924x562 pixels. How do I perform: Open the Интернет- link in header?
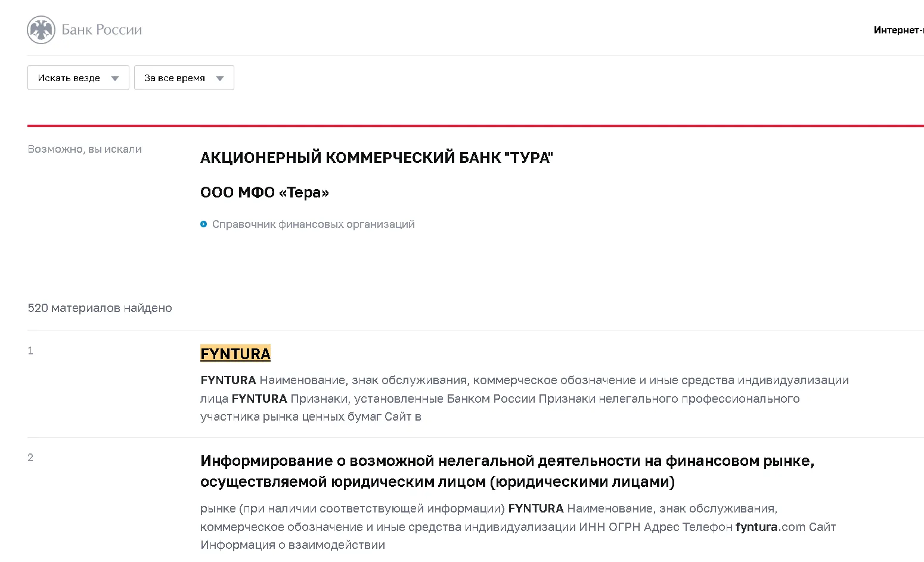coord(898,30)
